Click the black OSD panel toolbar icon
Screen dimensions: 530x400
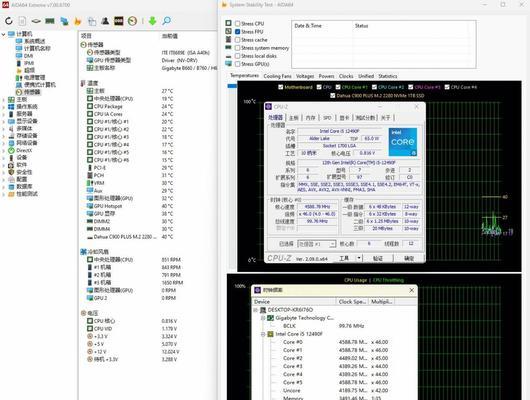click(119, 21)
